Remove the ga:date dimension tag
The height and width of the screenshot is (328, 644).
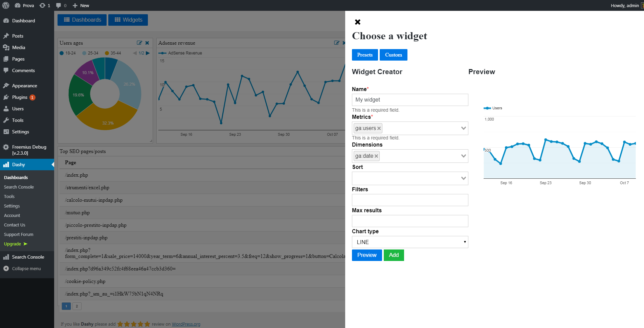[x=376, y=156]
